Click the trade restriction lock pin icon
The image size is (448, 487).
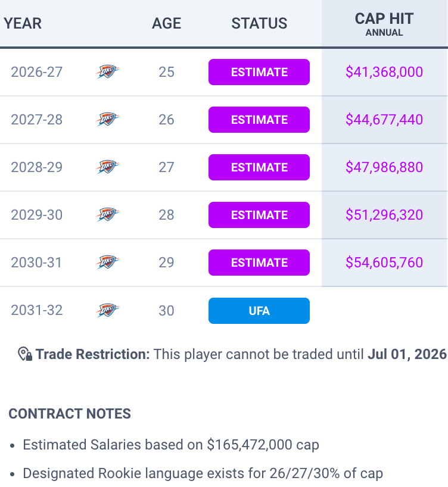[25, 355]
